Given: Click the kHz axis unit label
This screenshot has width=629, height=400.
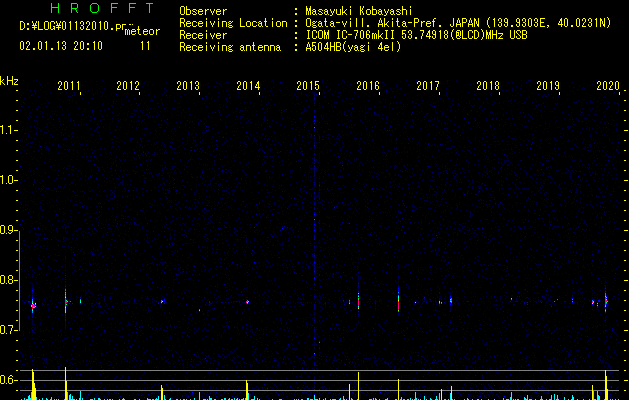Looking at the screenshot, I should (9, 81).
